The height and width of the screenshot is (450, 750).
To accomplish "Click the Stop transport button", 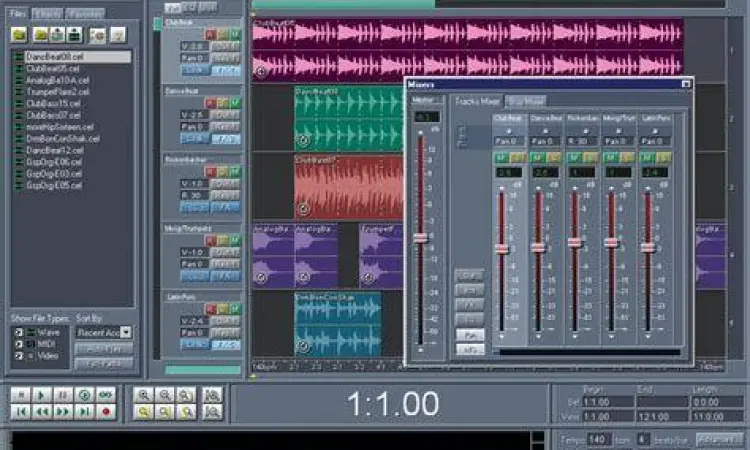I will click(x=20, y=395).
